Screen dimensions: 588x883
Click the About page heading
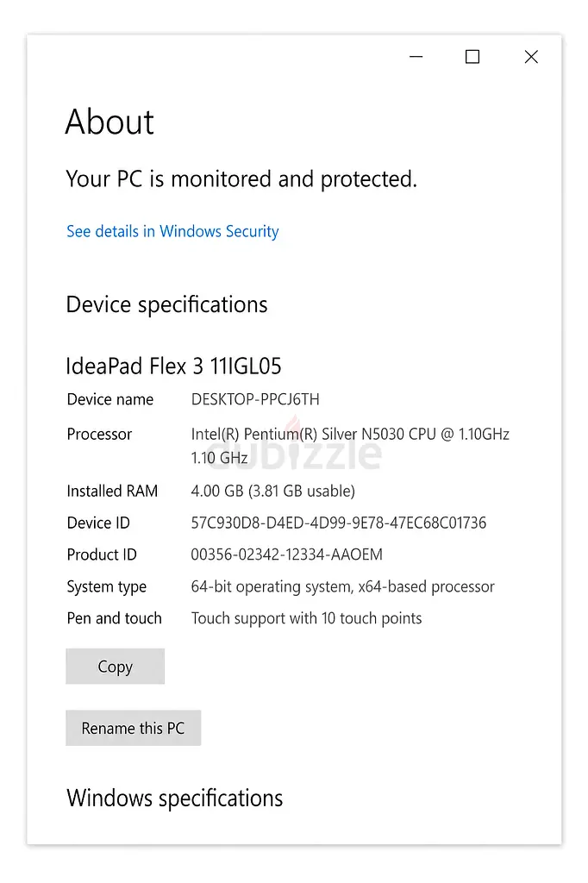pyautogui.click(x=109, y=122)
